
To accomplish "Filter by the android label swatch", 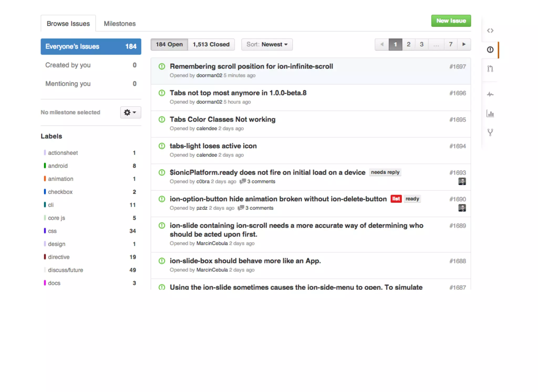I will [x=45, y=166].
